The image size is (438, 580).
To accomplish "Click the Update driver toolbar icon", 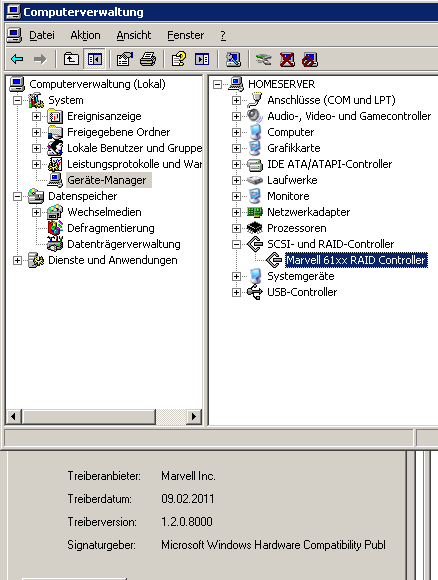I will [263, 59].
